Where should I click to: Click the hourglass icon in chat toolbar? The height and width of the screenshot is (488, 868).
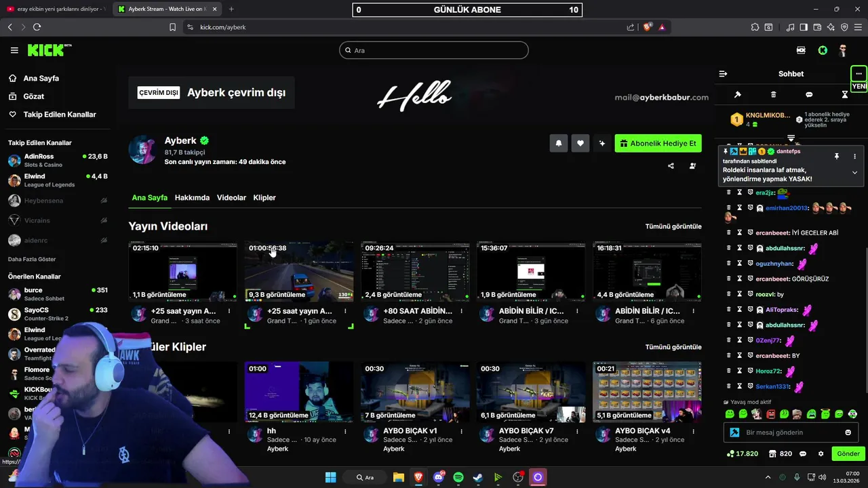pyautogui.click(x=845, y=95)
